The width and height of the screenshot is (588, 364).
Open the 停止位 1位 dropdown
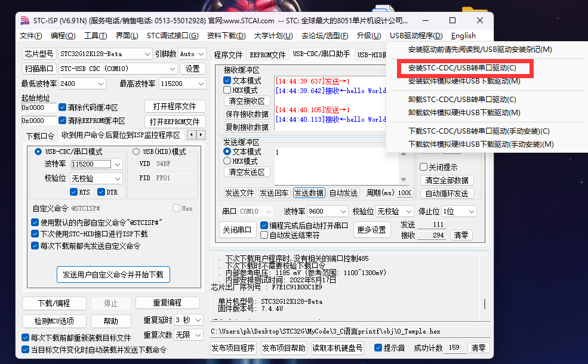point(472,211)
